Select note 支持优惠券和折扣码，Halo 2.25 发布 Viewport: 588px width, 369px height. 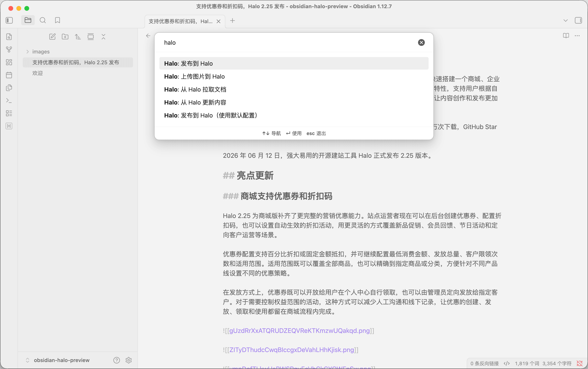click(x=78, y=62)
